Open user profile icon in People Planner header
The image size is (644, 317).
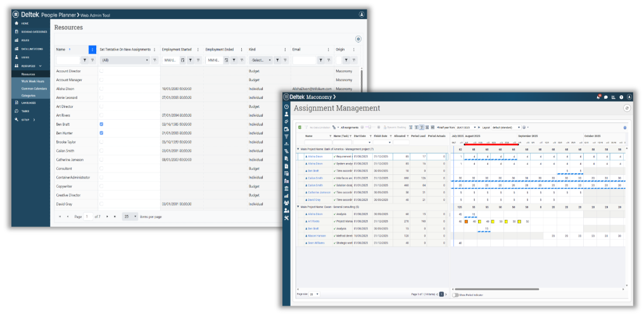tap(362, 15)
